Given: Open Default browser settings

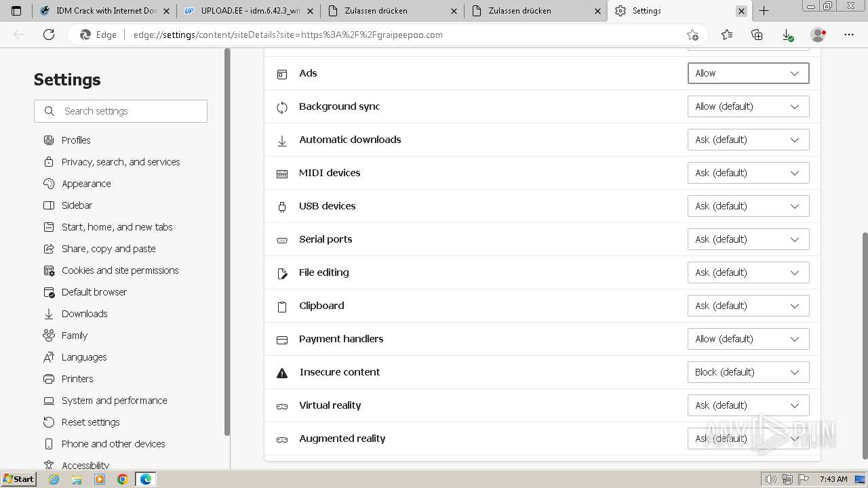Looking at the screenshot, I should [x=94, y=292].
